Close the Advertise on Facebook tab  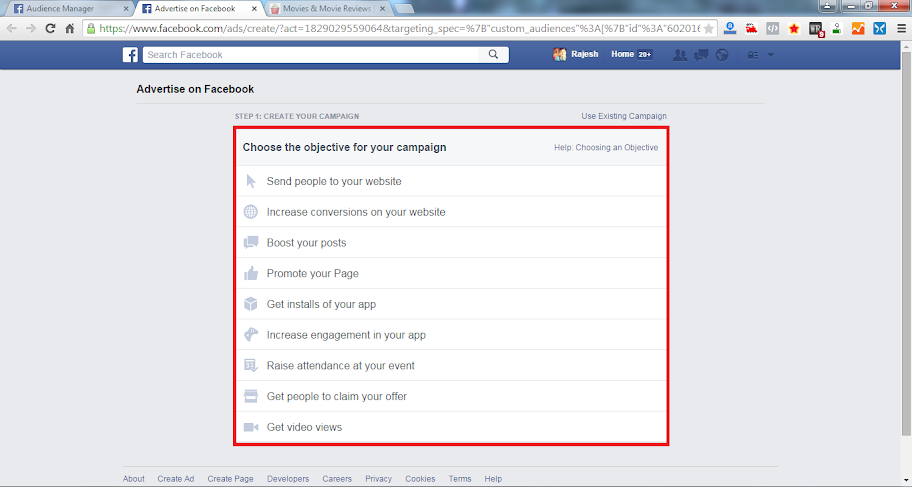pos(254,9)
